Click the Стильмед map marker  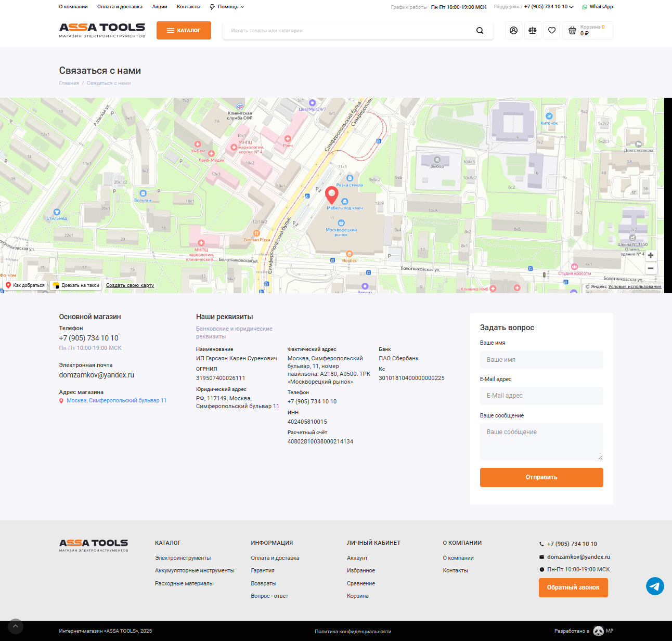coord(57,212)
